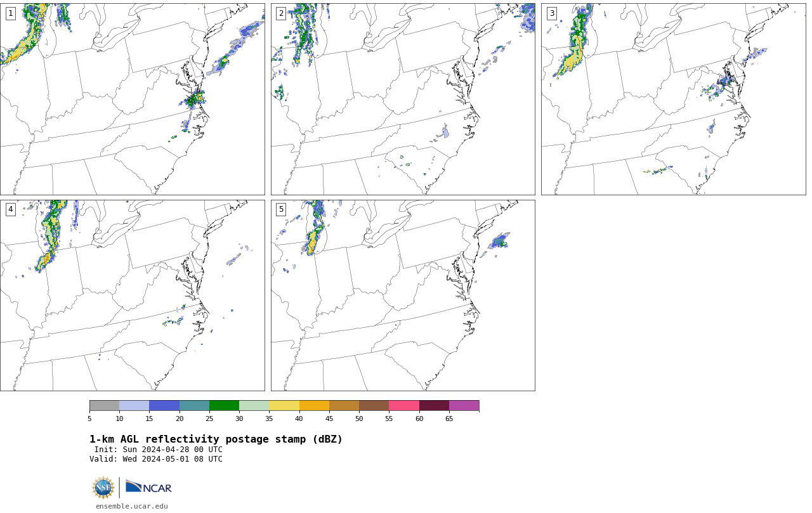Viewport: 812px width, 513px height.
Task: Open ensemble member 5 reflectivity map
Action: tap(403, 295)
